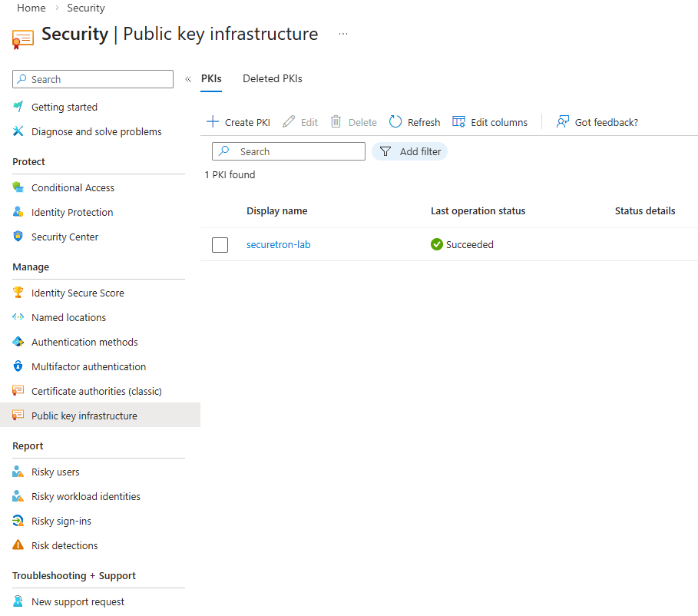The height and width of the screenshot is (616, 698).
Task: Click the Identity Secure Score trophy icon
Action: [18, 293]
